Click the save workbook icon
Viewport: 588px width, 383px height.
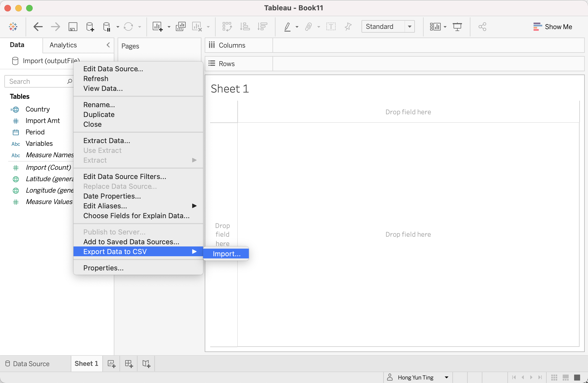[x=73, y=27]
